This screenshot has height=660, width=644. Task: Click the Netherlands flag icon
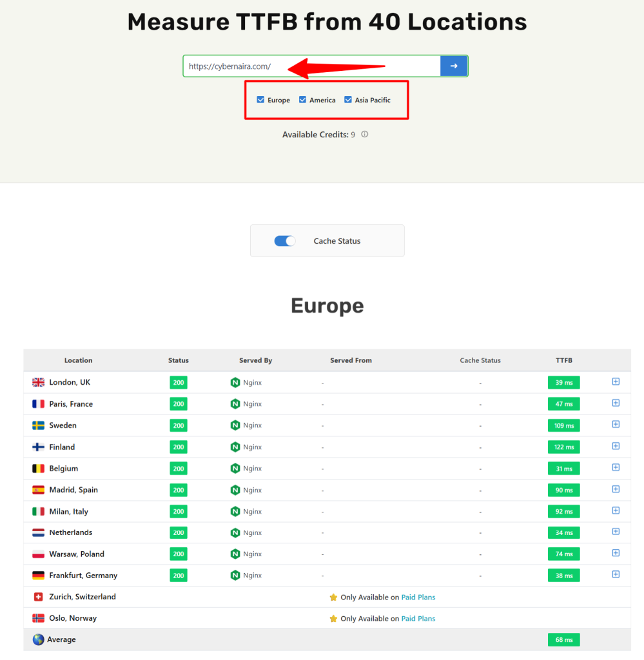point(38,532)
